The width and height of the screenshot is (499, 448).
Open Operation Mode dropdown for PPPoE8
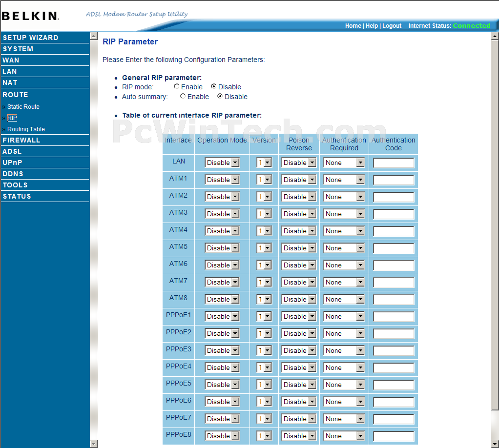coord(222,436)
